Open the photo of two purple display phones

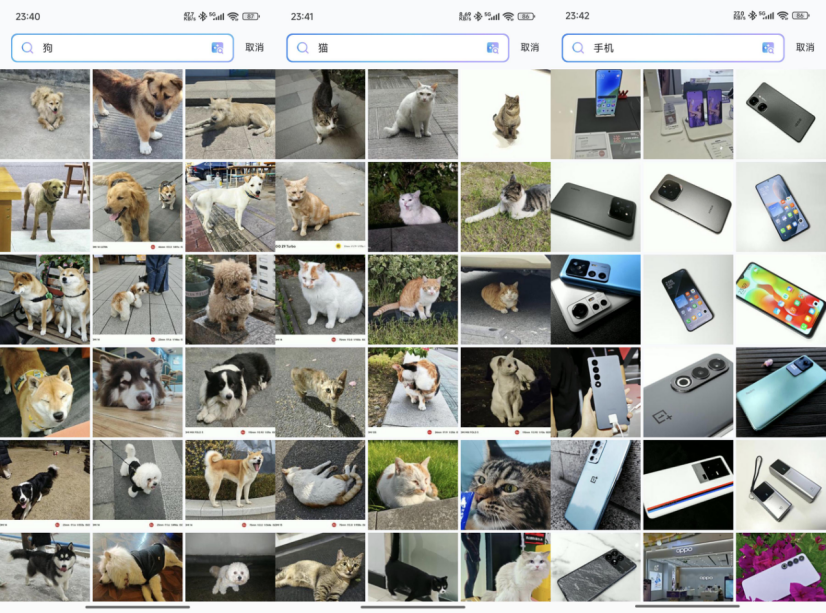coord(688,114)
